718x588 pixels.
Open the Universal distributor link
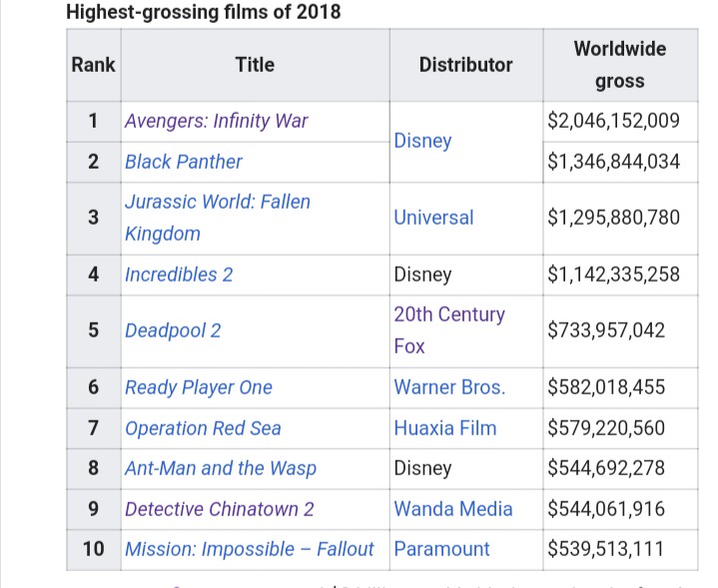click(433, 217)
